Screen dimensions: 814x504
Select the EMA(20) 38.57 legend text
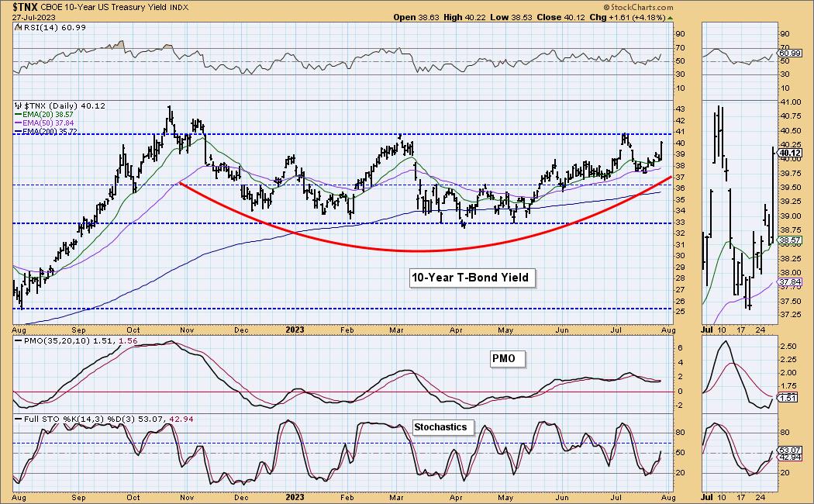point(48,114)
